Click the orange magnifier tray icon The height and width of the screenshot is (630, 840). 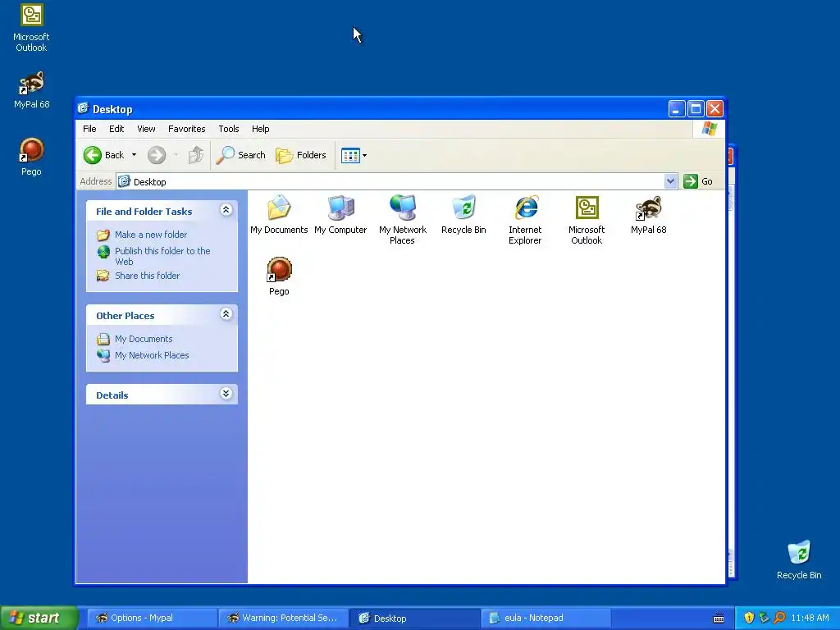point(779,619)
